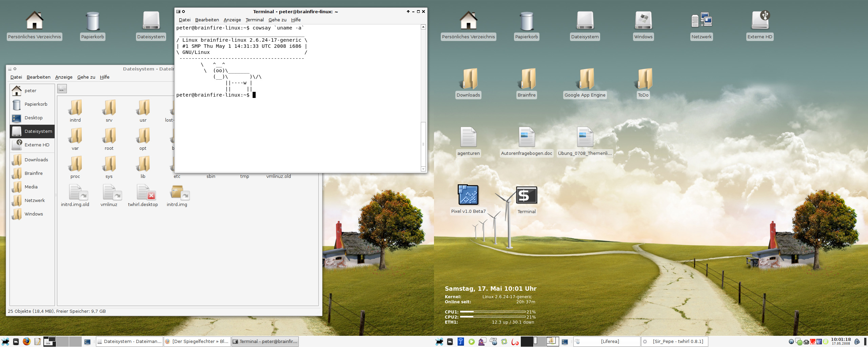Click the terminal scrollbar down arrow

(x=423, y=169)
